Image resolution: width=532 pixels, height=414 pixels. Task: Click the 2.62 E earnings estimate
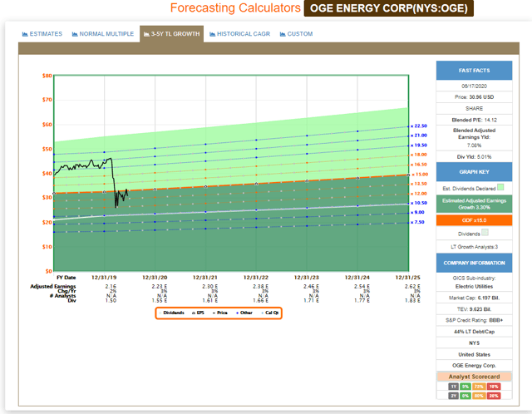coord(412,287)
